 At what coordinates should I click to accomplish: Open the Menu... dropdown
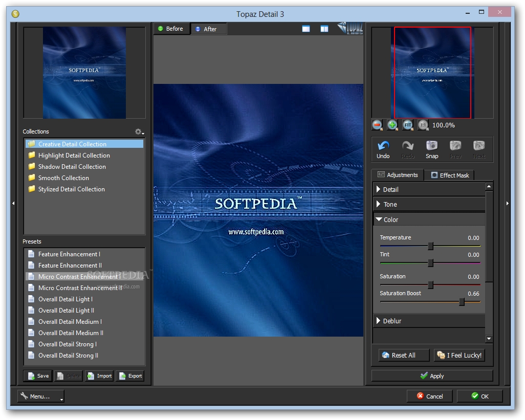pos(40,396)
